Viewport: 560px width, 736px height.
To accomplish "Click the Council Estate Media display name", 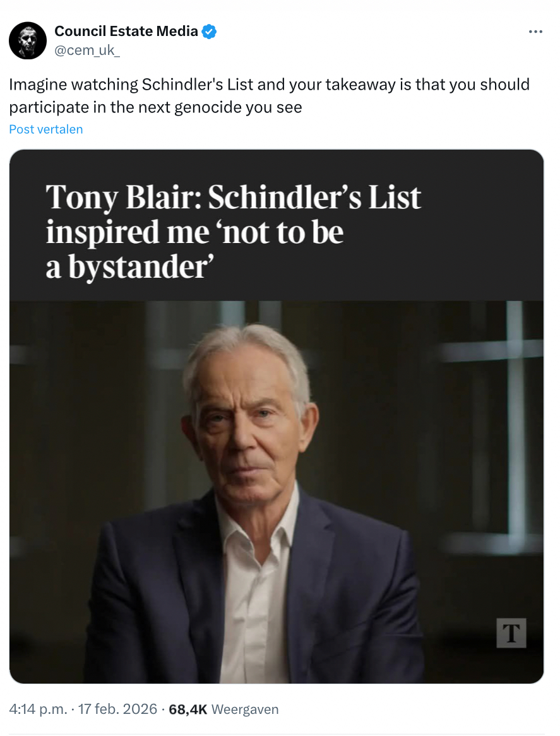I will (126, 31).
